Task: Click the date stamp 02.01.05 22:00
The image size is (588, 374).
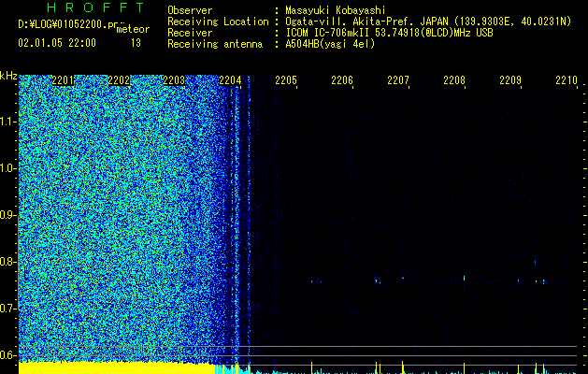Action: pos(57,43)
